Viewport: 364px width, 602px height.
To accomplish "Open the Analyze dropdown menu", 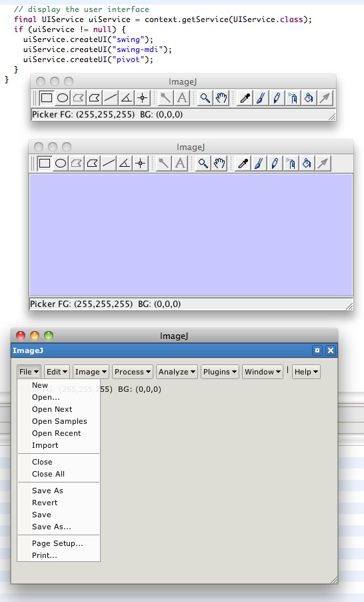I will click(177, 372).
